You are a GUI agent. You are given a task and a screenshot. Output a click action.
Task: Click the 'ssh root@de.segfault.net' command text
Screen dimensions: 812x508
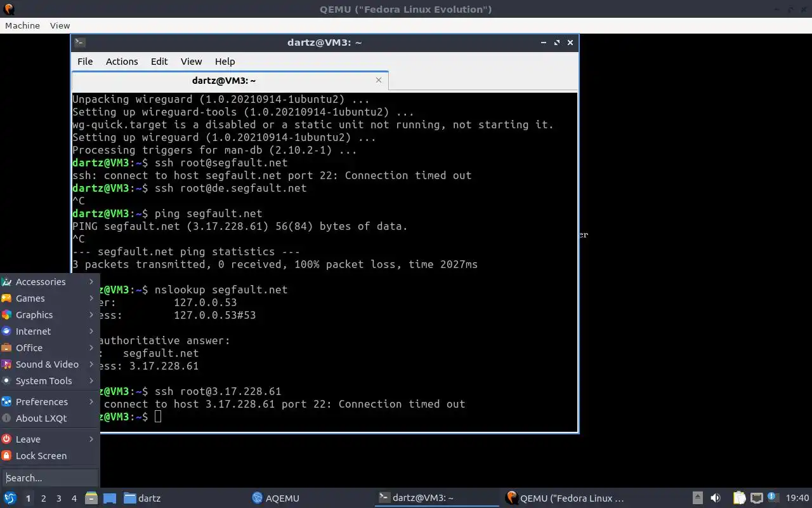coord(231,188)
